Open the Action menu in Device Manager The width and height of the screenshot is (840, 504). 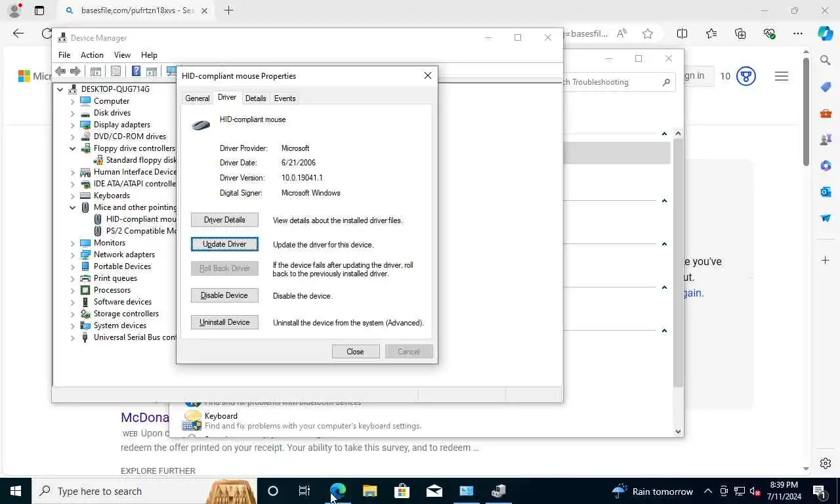click(x=92, y=55)
